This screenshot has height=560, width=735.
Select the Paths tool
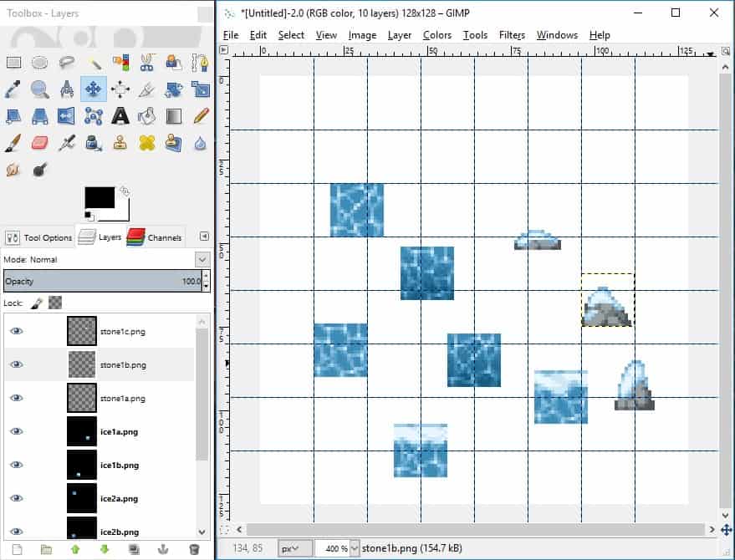201,63
